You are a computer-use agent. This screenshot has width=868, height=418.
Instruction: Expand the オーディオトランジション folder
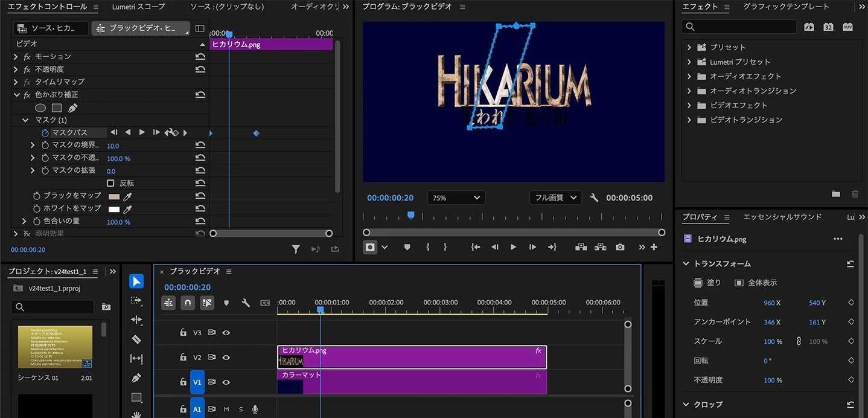coord(689,91)
